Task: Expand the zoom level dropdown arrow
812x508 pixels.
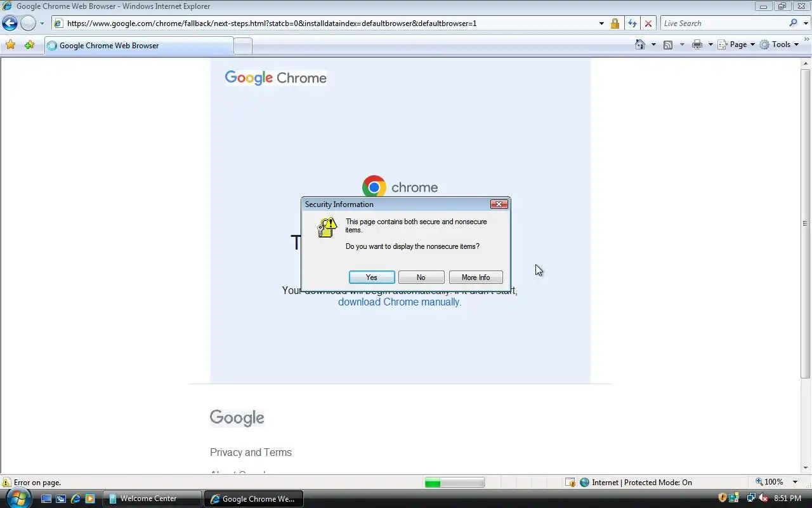Action: pos(795,482)
